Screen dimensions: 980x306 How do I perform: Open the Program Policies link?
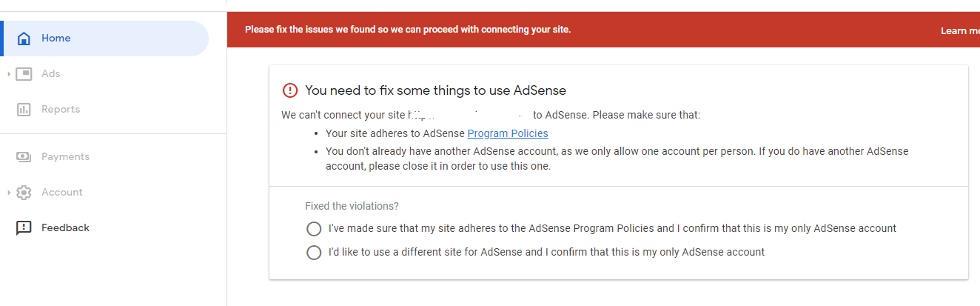pyautogui.click(x=508, y=133)
